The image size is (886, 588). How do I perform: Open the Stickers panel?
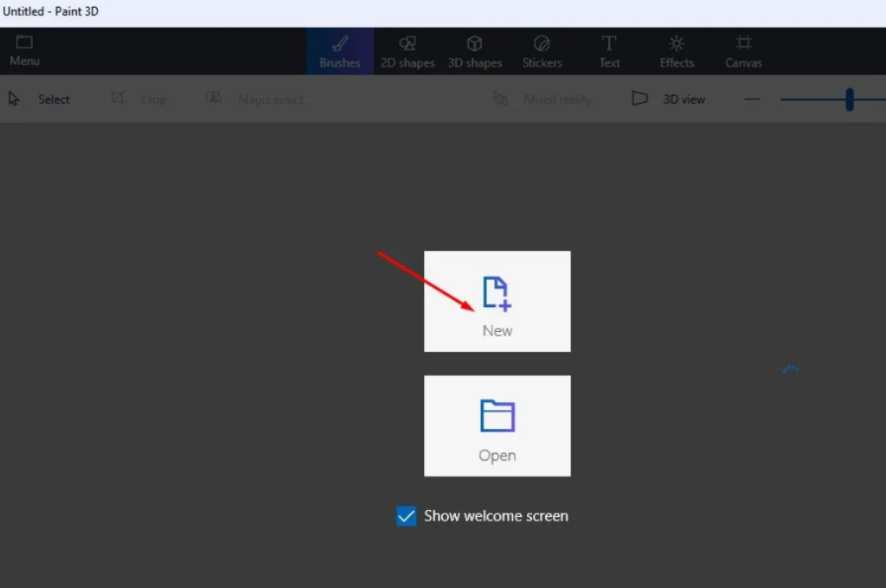542,52
